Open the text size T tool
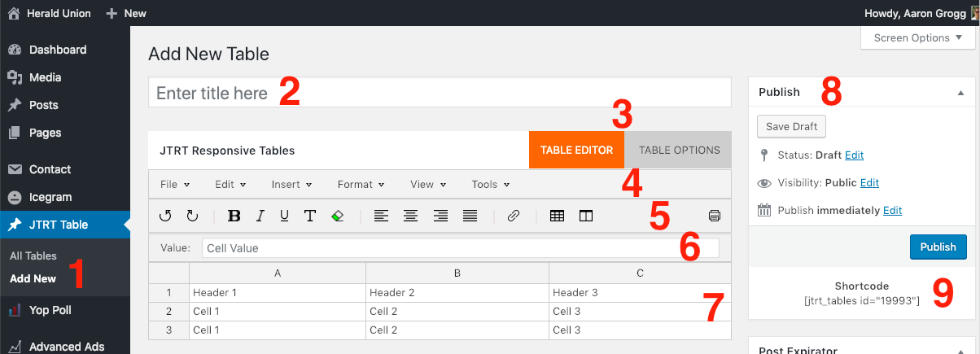980x354 pixels. [x=310, y=216]
